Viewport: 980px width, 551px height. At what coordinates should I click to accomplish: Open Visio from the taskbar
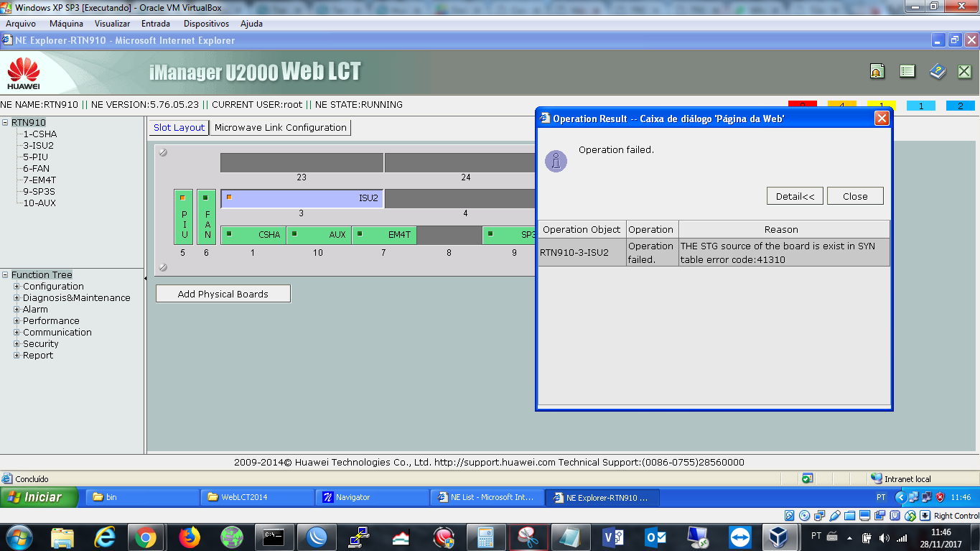click(613, 537)
